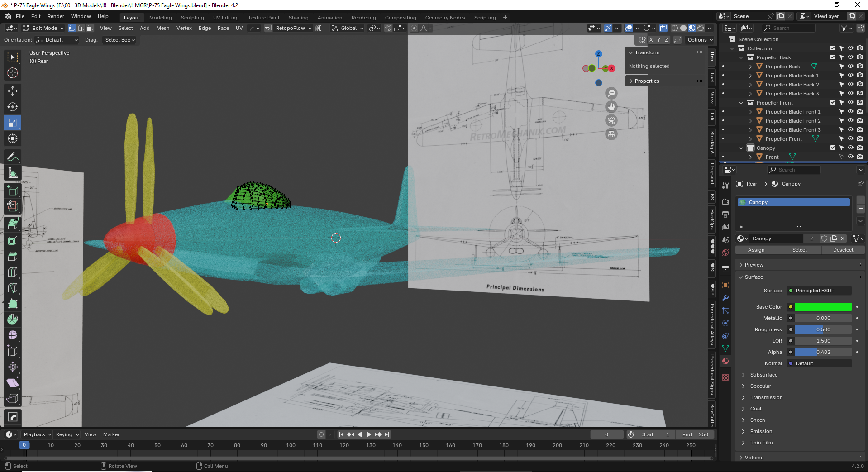Activate the Add Cube tool

[13, 191]
